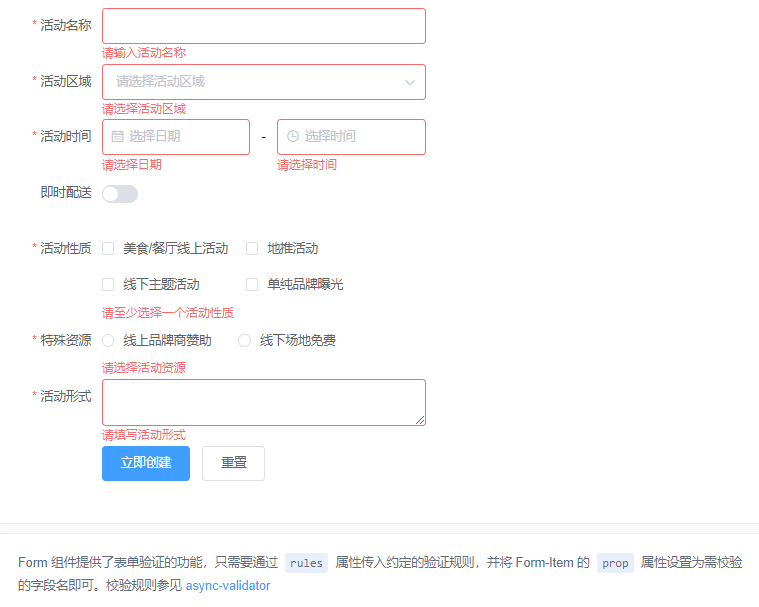Click the 重置 button
The height and width of the screenshot is (607, 759).
pos(233,463)
